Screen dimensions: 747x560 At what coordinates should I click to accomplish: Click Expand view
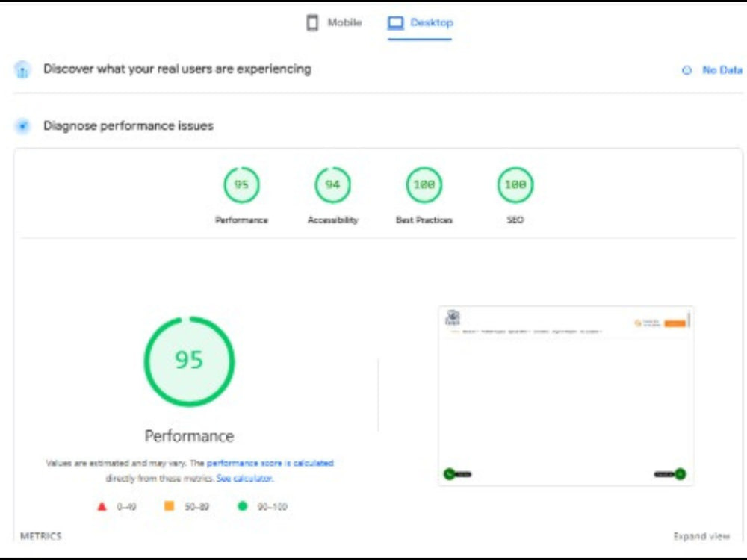click(x=701, y=536)
